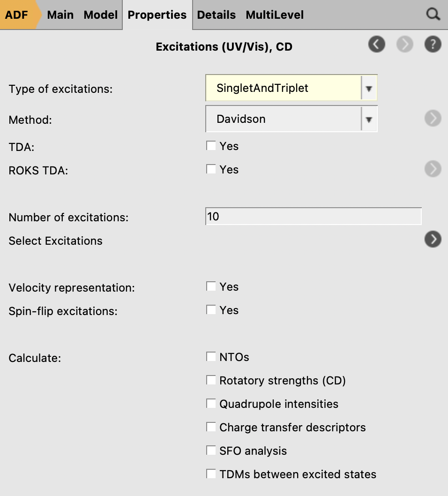Check SFO analysis option
Image resolution: width=448 pixels, height=496 pixels.
(211, 451)
